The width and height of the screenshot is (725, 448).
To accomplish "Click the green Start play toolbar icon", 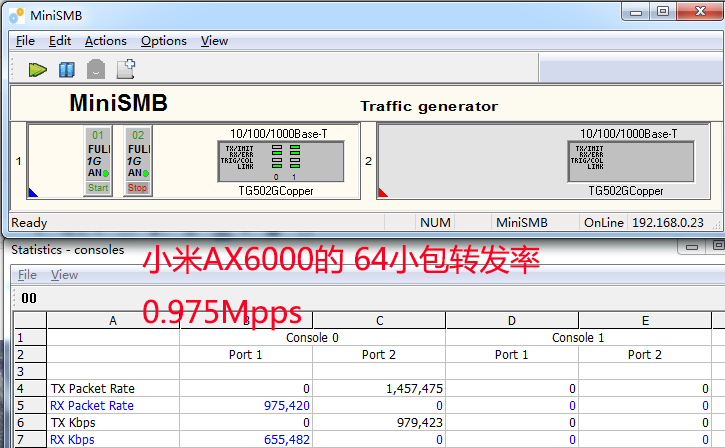I will [37, 70].
